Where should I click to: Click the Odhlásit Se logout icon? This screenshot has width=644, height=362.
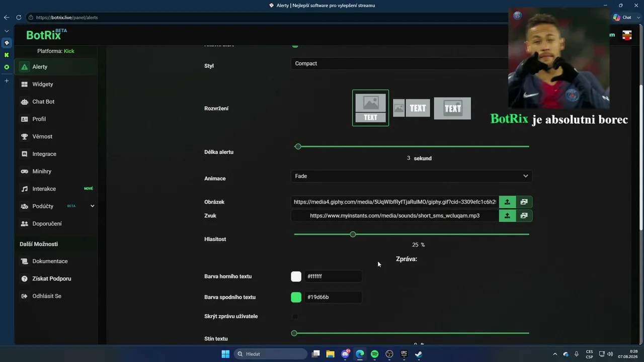coord(24,296)
